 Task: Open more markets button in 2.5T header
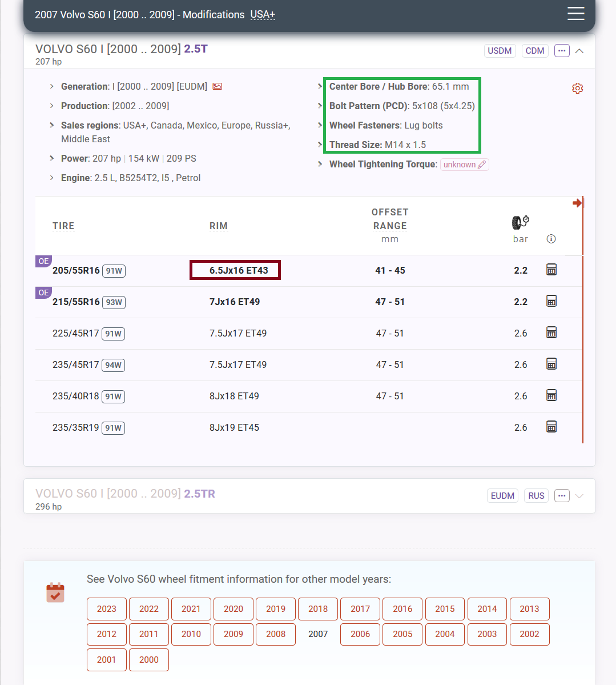pos(562,51)
